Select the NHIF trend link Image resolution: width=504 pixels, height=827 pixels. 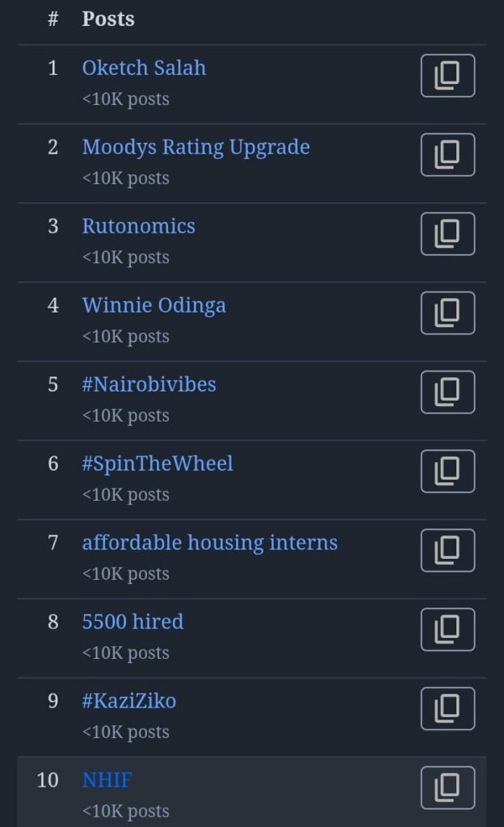coord(107,780)
